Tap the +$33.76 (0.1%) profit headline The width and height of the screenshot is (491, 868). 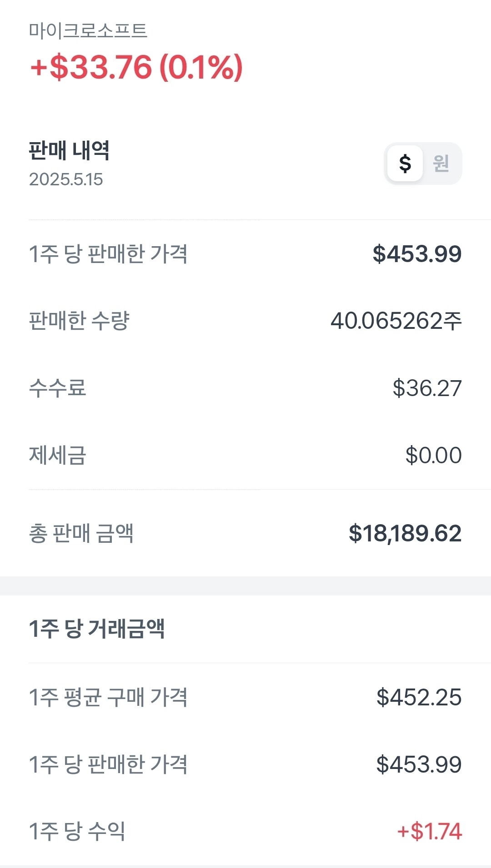point(136,67)
